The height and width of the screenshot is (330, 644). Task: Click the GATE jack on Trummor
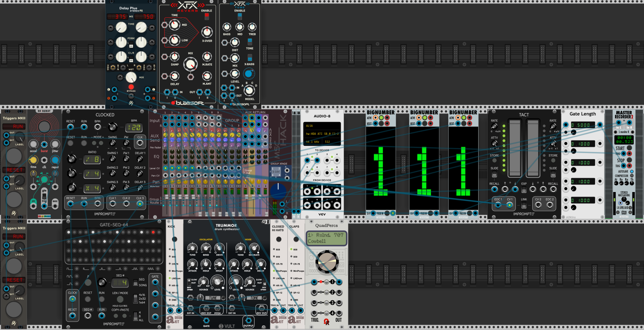coord(206,320)
